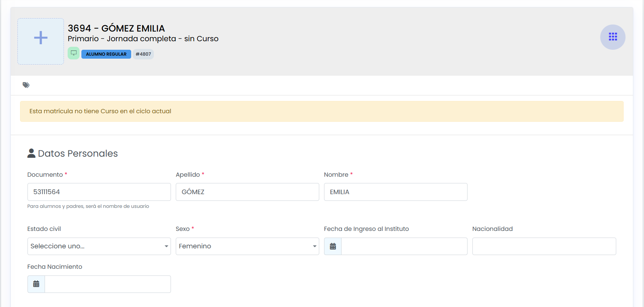Click the 'Fecha de Ingreso al Instituto' label
The image size is (644, 307).
(x=366, y=229)
